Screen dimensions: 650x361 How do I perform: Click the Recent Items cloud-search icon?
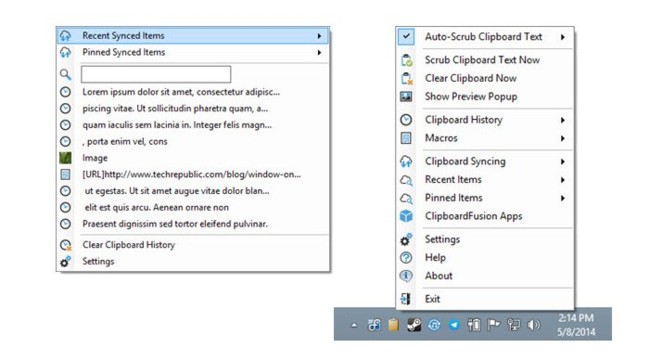click(406, 180)
